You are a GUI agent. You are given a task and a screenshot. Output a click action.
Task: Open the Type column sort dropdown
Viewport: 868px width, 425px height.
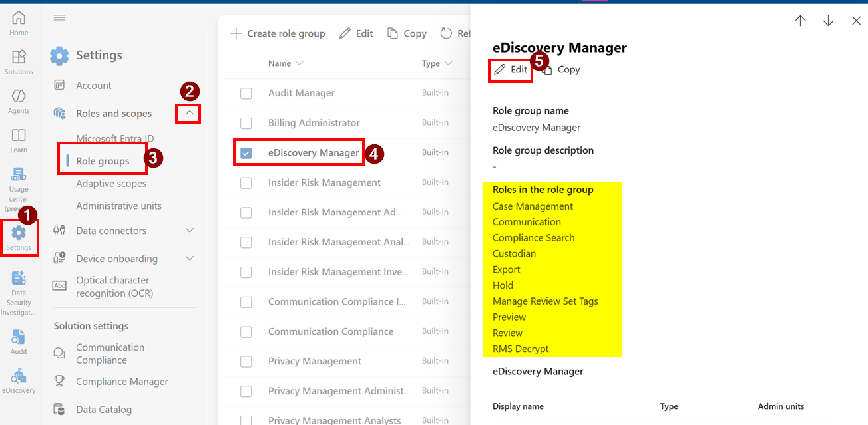(448, 63)
